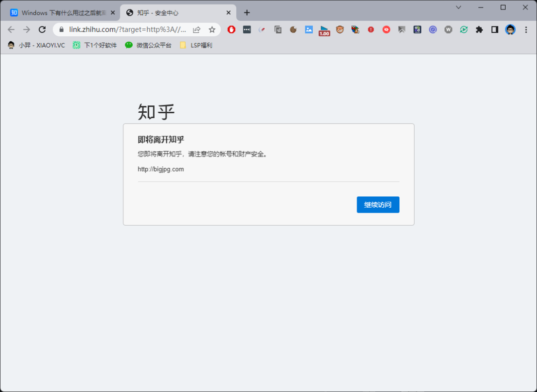The width and height of the screenshot is (537, 392).
Task: Open the Tampermonkey monkey-face extension
Action: point(340,30)
